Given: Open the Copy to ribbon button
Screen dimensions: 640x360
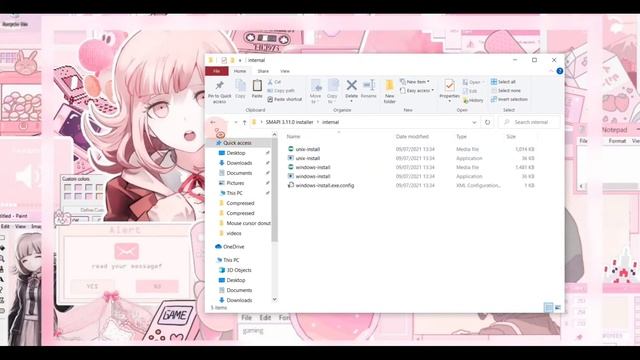Looking at the screenshot, I should coord(332,91).
